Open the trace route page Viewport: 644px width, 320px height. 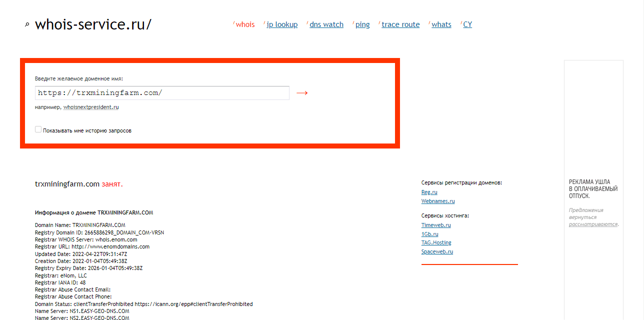[400, 24]
